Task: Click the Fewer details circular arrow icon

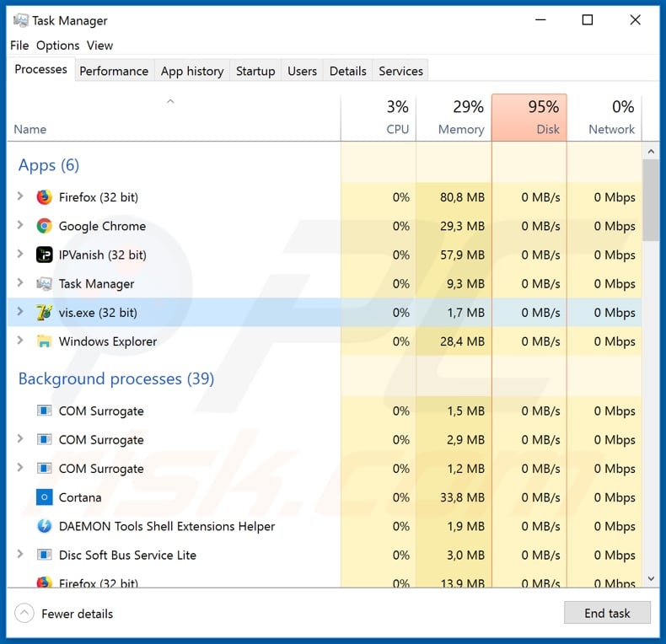Action: [x=24, y=613]
